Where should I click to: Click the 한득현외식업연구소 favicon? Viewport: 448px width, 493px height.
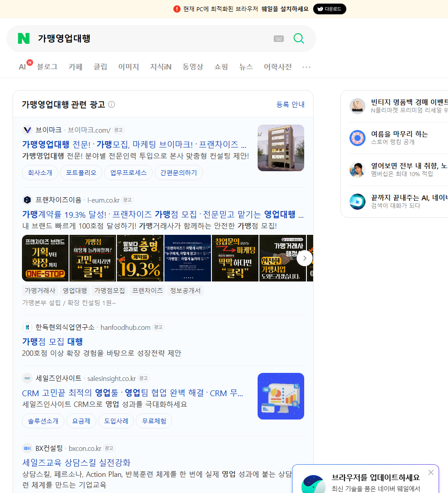coord(27,327)
